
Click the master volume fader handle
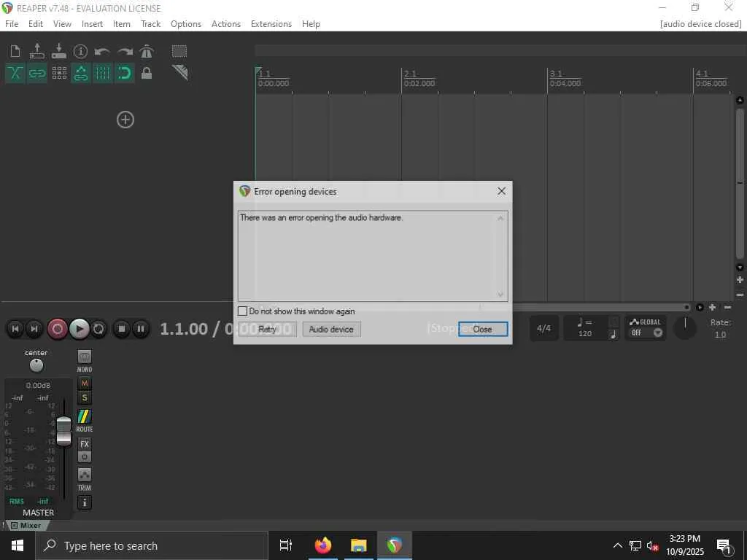pos(64,431)
